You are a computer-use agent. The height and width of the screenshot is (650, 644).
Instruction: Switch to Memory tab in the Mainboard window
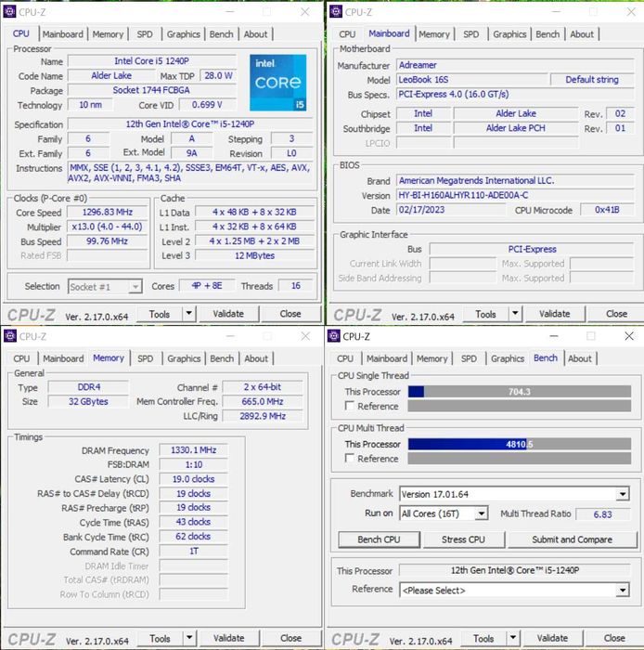pos(434,34)
